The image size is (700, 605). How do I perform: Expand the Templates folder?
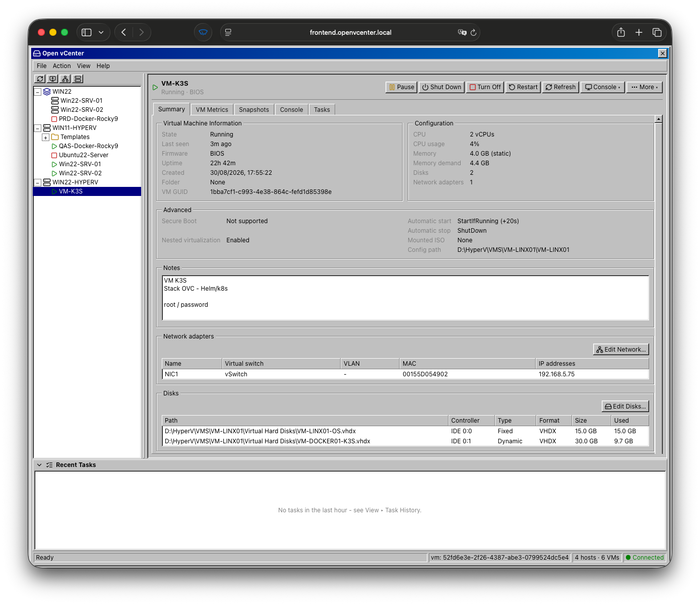tap(46, 138)
